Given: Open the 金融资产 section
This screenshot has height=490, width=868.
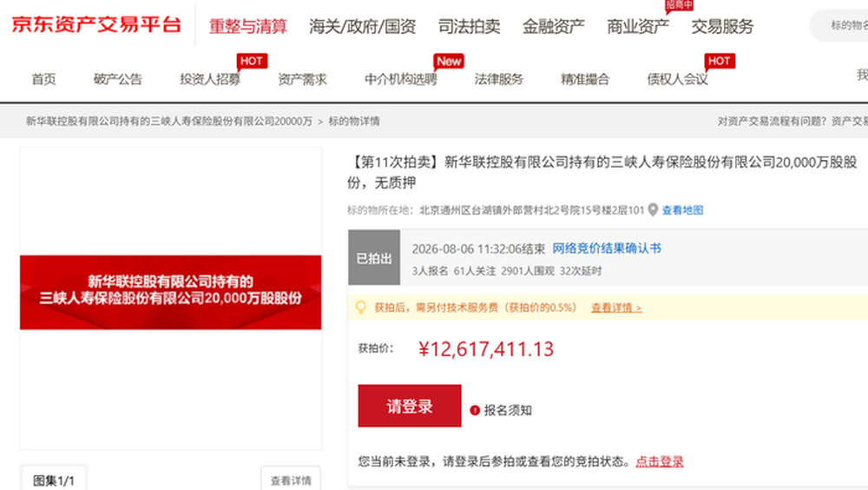Looking at the screenshot, I should 554,26.
